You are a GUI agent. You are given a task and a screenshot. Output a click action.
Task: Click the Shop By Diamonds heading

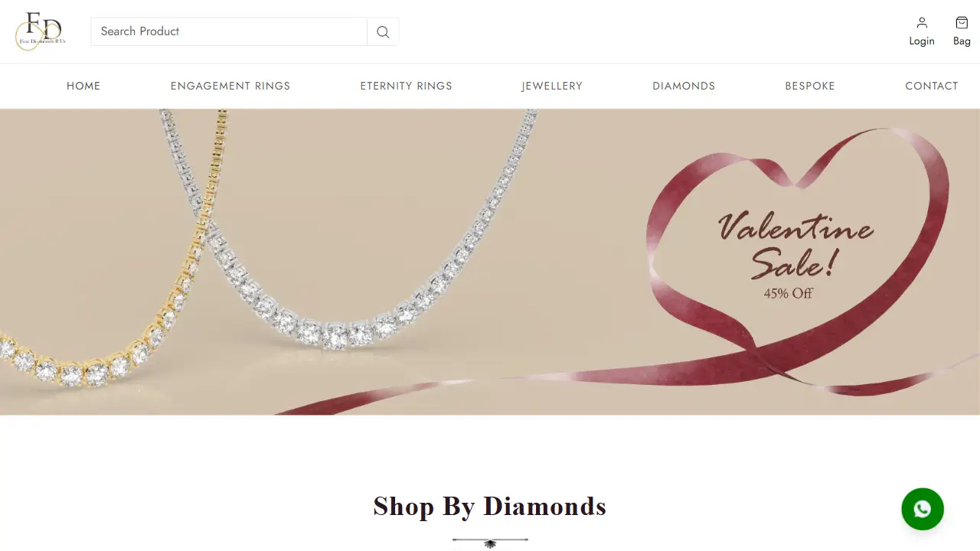tap(490, 506)
